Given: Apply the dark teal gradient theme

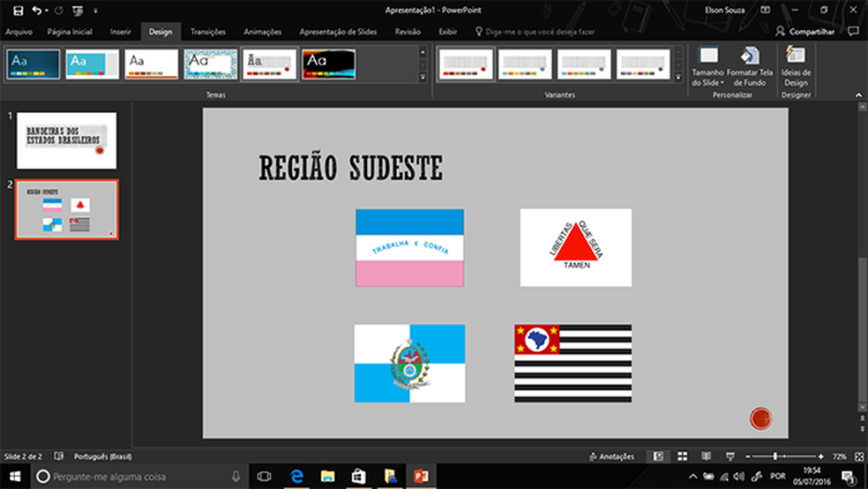Looking at the screenshot, I should pos(34,64).
